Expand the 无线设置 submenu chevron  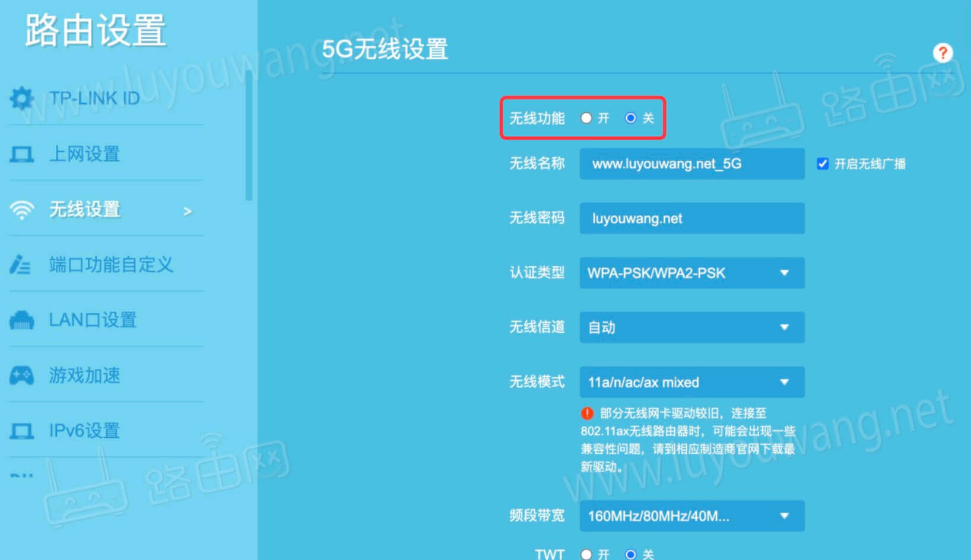(x=187, y=211)
